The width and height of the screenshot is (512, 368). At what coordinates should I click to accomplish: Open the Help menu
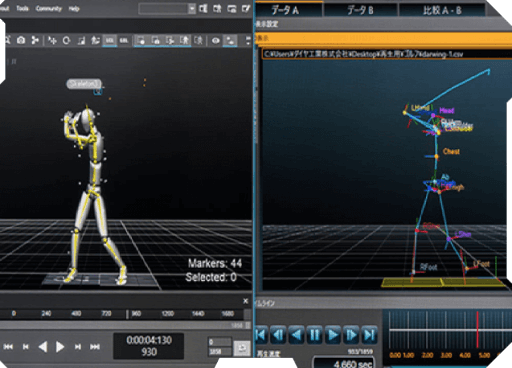[74, 8]
